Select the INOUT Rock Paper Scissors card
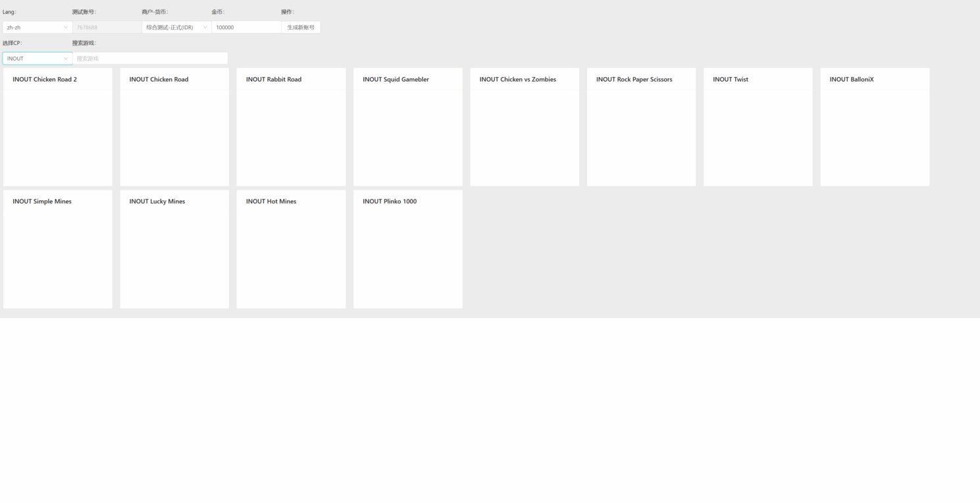 641,127
